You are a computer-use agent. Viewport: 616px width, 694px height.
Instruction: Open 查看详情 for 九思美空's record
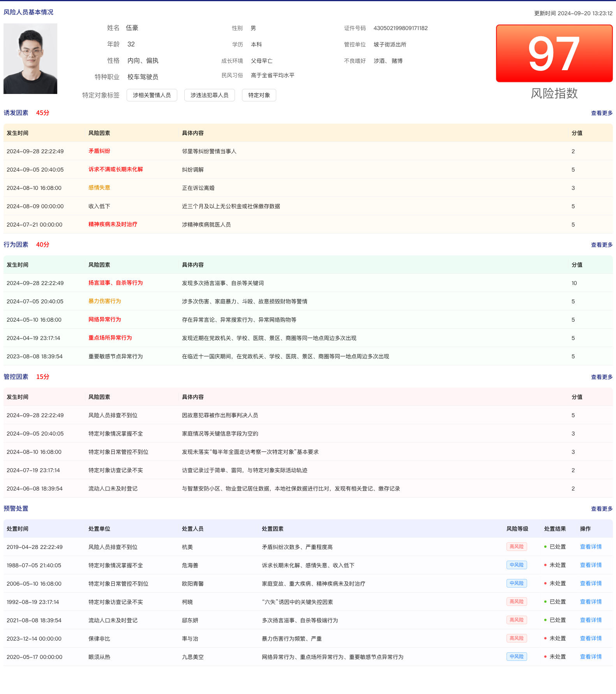(x=591, y=657)
